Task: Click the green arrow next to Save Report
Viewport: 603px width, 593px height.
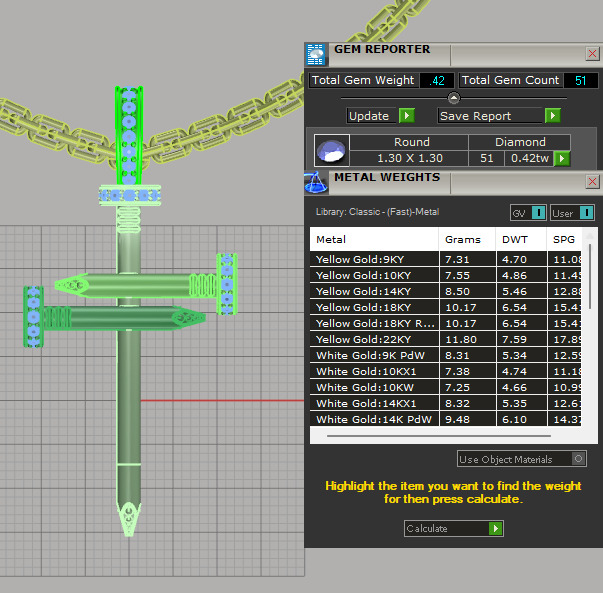Action: pyautogui.click(x=553, y=115)
